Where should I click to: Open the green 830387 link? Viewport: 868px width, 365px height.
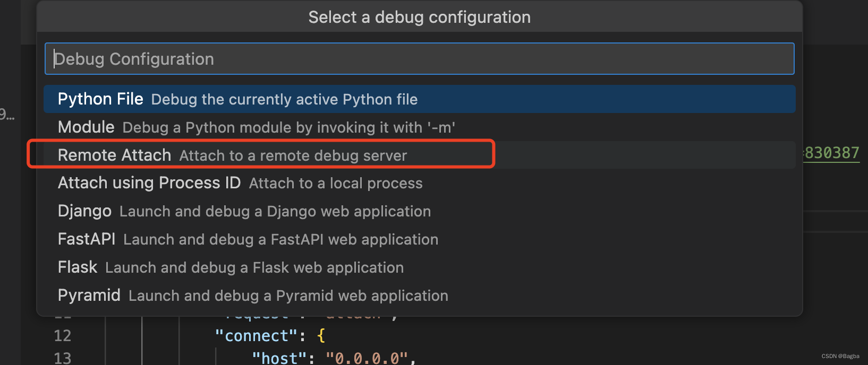click(x=831, y=153)
